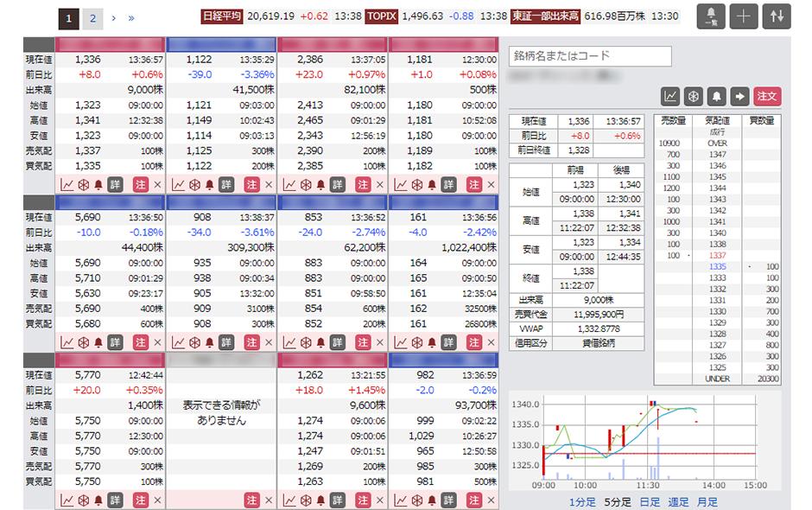Click the up-down arrows reorder icon

point(776,16)
